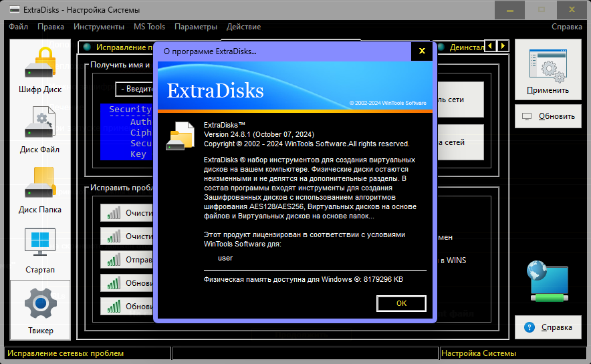591x364 pixels.
Task: Click status bar text Настройка Системы
Action: click(x=478, y=353)
